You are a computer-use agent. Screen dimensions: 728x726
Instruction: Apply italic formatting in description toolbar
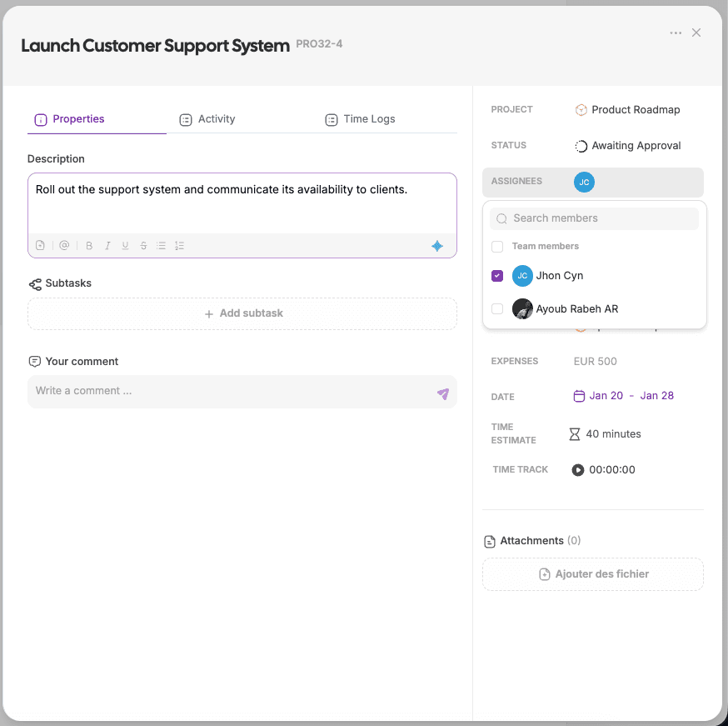107,245
